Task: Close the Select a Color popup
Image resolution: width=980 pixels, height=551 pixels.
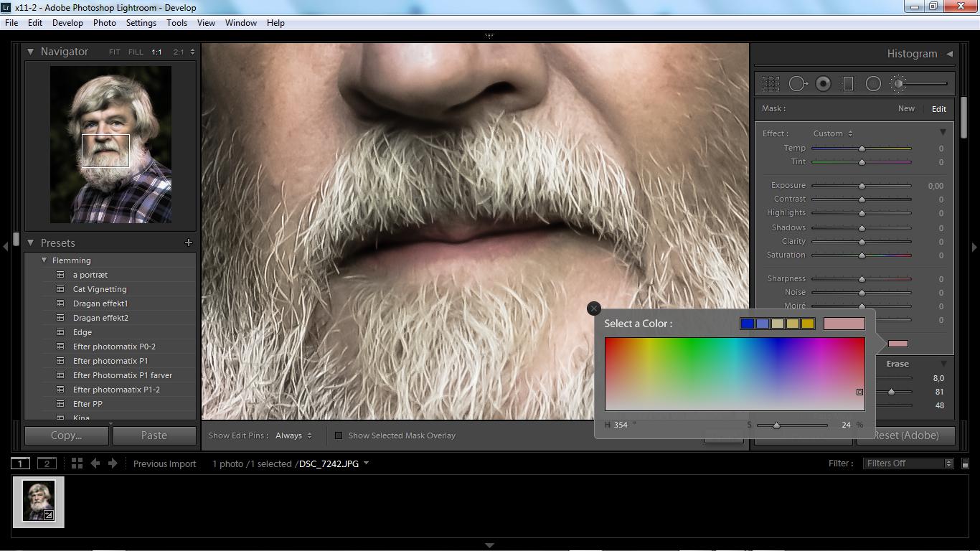Action: 593,309
